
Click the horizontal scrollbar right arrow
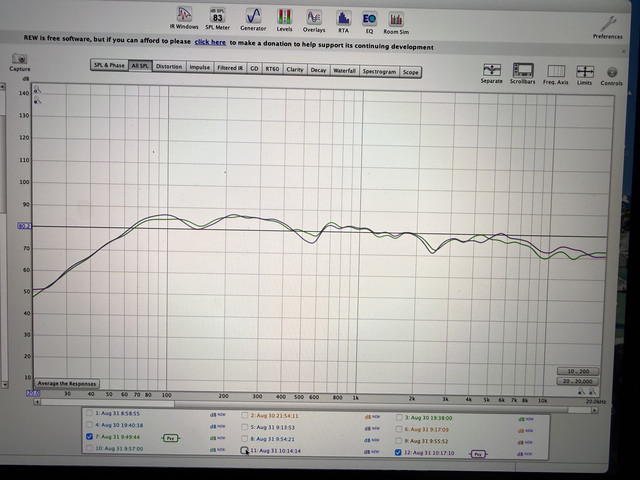tap(595, 410)
